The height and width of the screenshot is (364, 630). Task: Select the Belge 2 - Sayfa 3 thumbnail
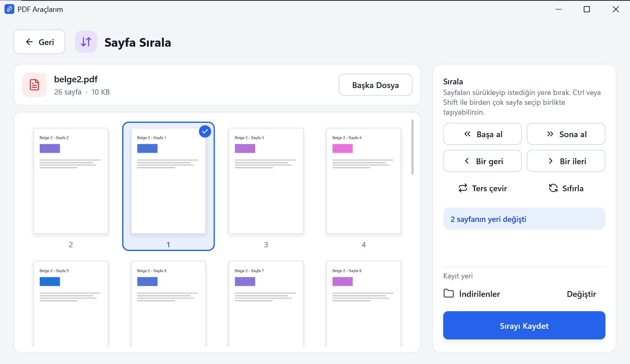[x=266, y=181]
